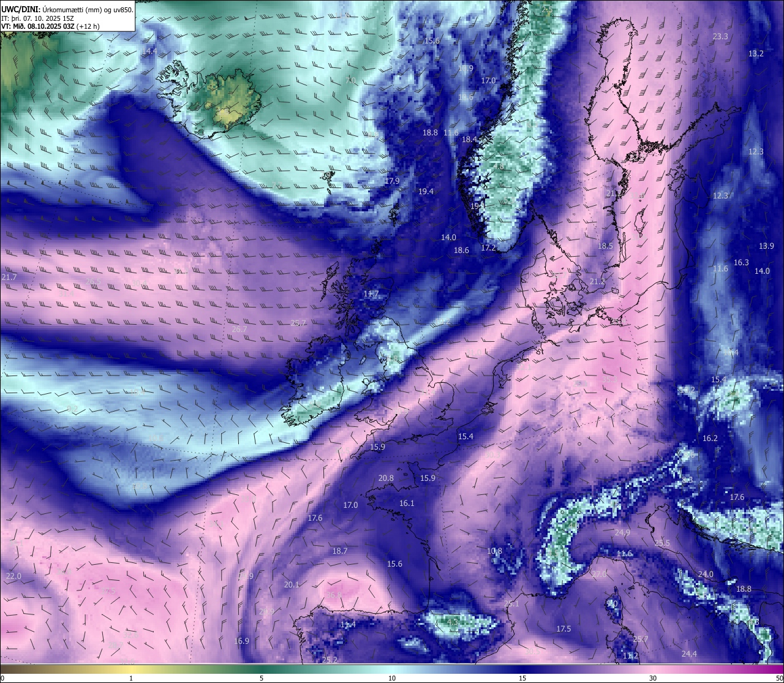Click the 13.9 value label
The height and width of the screenshot is (683, 784).
tap(766, 246)
